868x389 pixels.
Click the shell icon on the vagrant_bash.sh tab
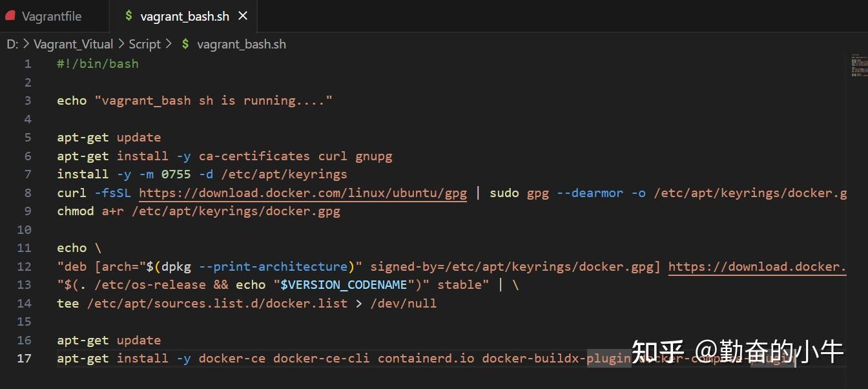129,16
